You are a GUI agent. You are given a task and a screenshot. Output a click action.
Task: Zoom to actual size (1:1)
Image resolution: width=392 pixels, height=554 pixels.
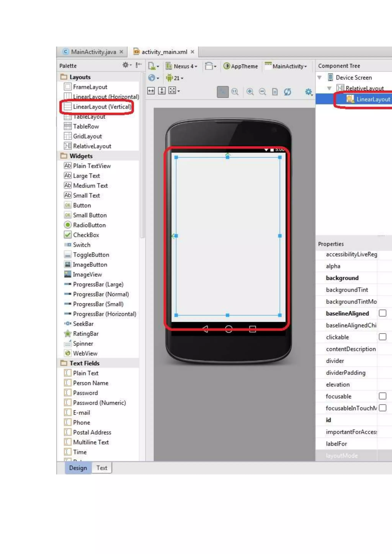click(235, 92)
